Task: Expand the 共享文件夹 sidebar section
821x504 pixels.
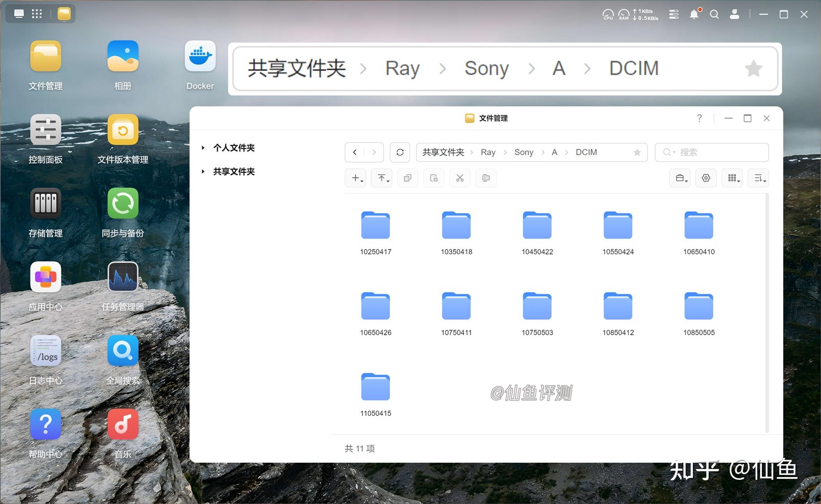Action: (x=204, y=172)
